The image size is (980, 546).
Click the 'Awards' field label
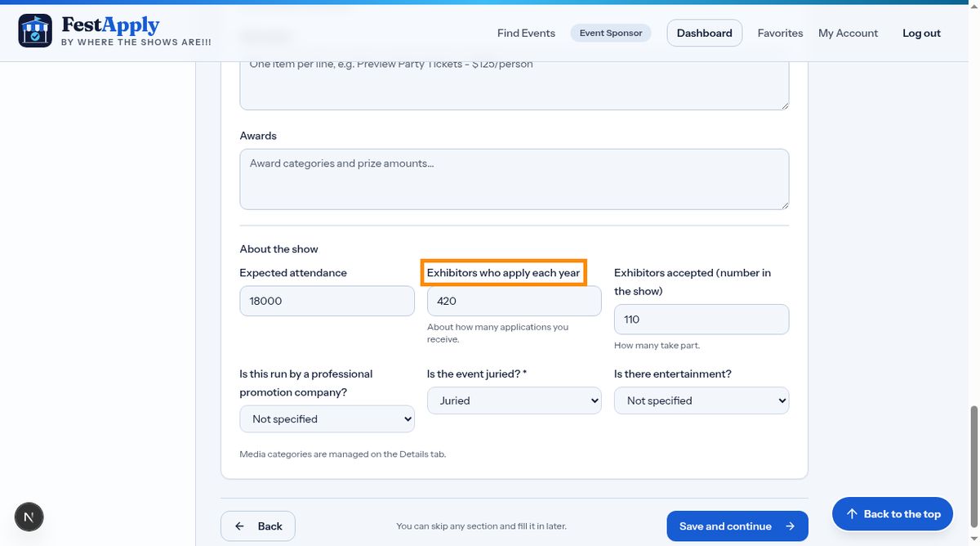click(x=258, y=136)
